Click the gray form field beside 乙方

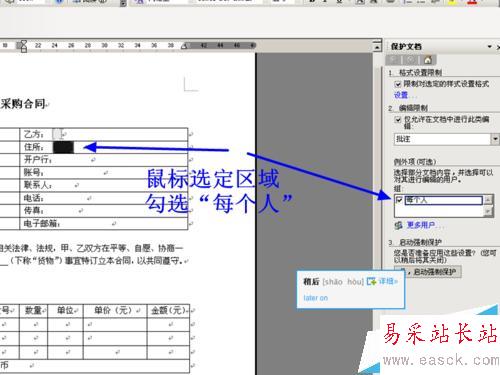click(x=57, y=134)
